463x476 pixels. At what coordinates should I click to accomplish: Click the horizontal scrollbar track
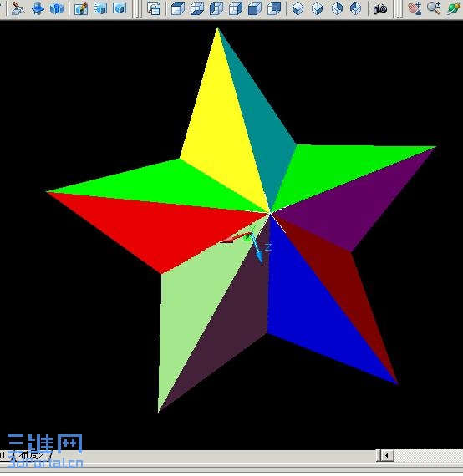(x=429, y=456)
